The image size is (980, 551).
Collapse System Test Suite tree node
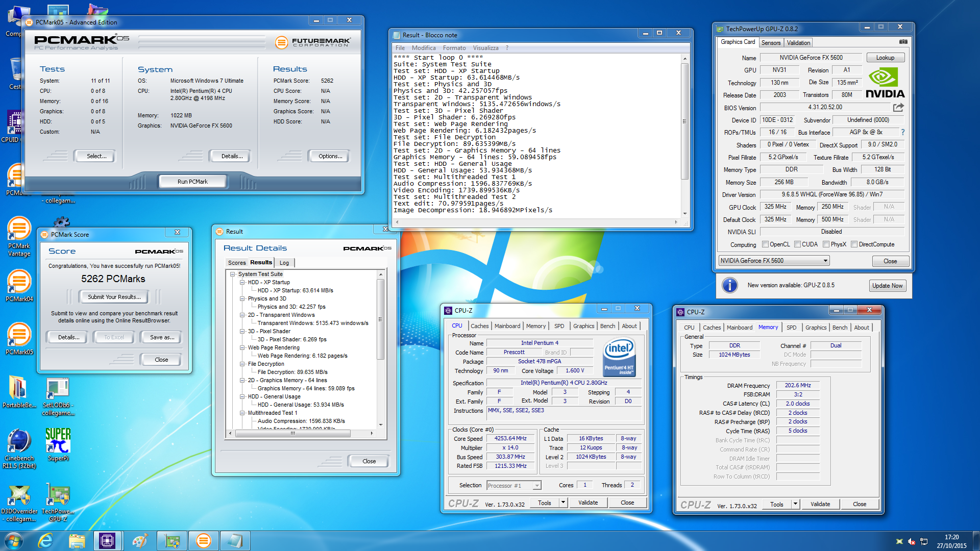pos(233,274)
